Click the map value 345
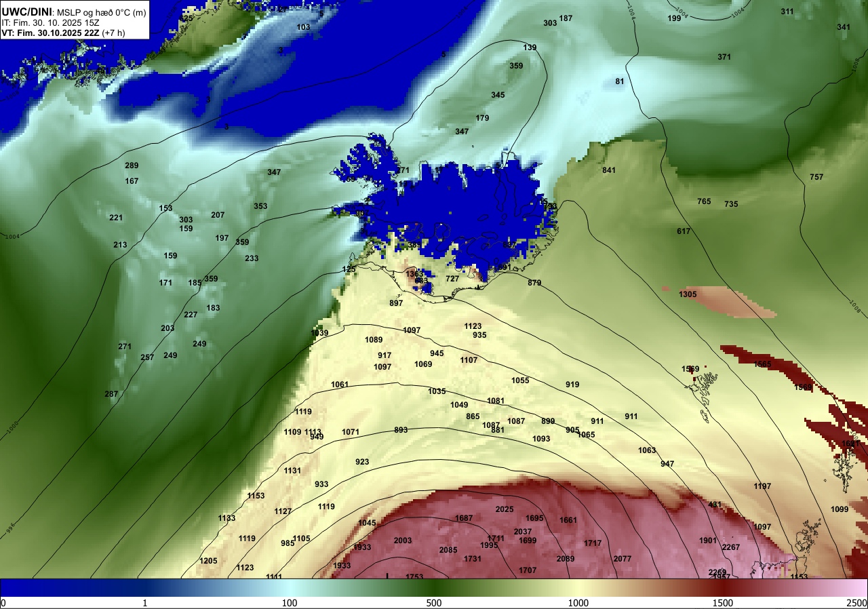 pos(498,95)
